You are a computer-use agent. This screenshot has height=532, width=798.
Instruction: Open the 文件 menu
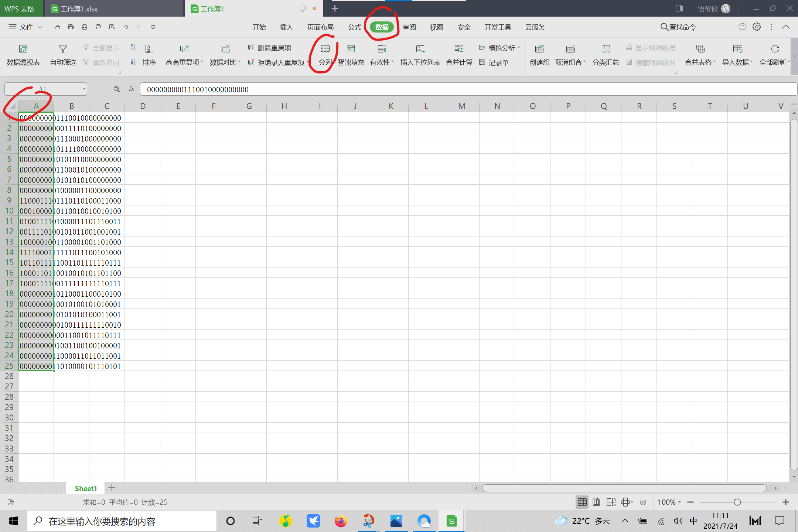click(25, 27)
